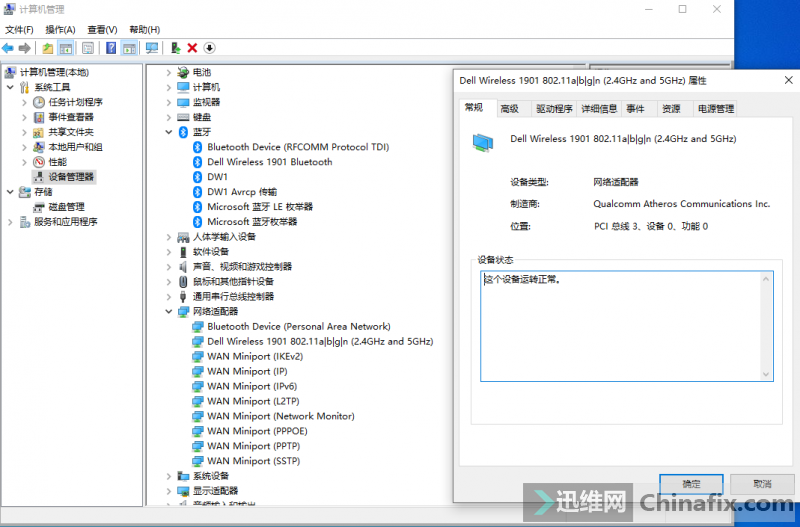Select Microsoft 蓝牙 LE 枚举器
Screen dimensions: 800x527
260,207
